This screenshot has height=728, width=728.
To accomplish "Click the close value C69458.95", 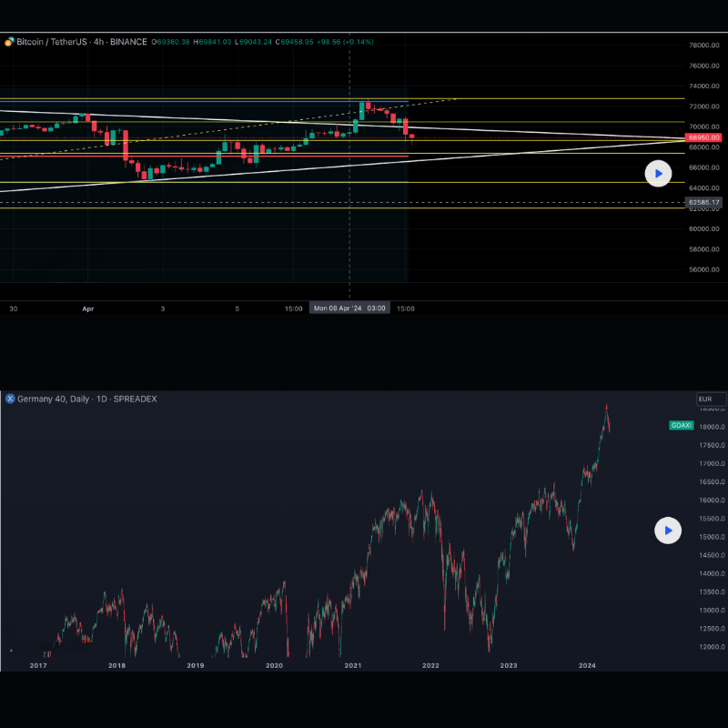I will pos(294,42).
